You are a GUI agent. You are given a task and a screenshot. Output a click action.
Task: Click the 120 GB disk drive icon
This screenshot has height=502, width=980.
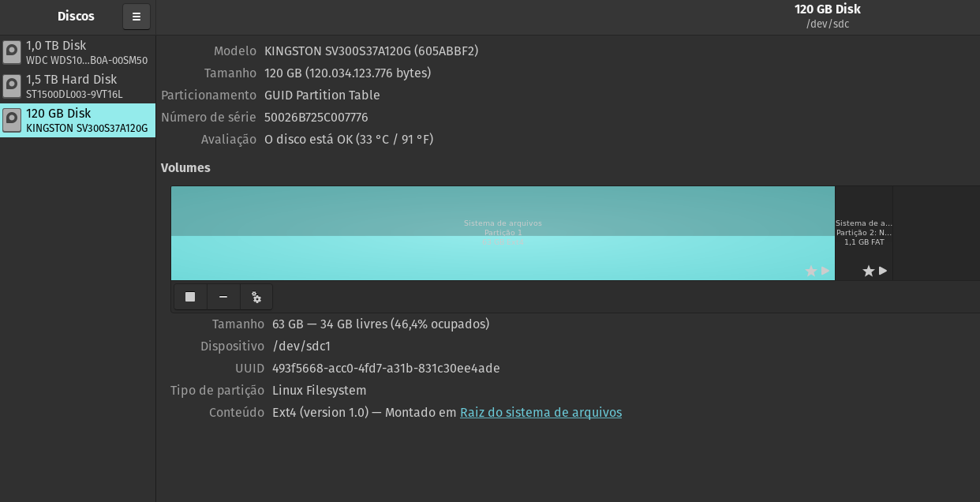click(12, 120)
